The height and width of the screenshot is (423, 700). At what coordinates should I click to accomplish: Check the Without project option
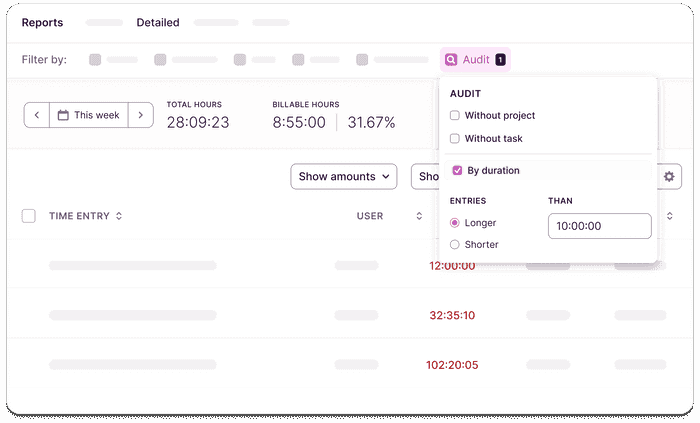coord(454,116)
